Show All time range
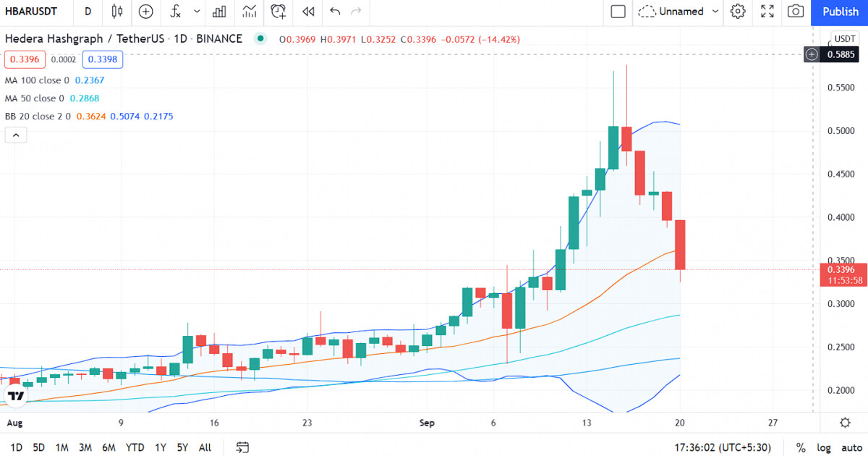This screenshot has height=456, width=868. (x=205, y=447)
